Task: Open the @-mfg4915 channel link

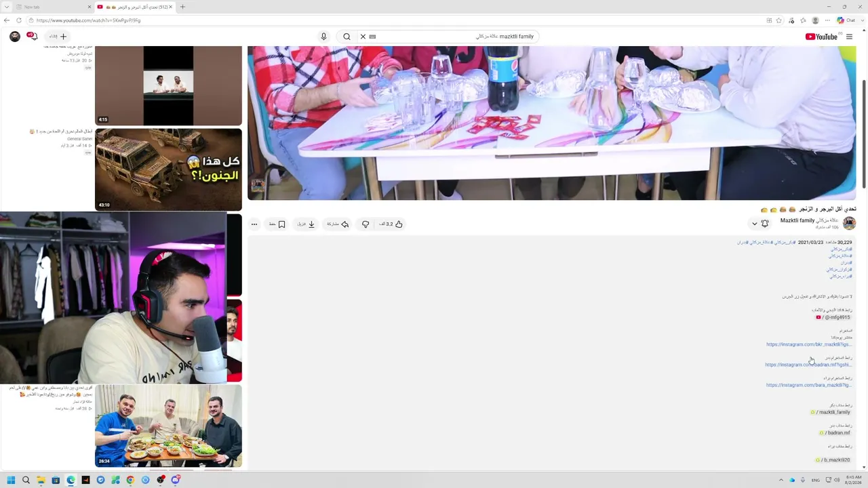Action: tap(833, 317)
